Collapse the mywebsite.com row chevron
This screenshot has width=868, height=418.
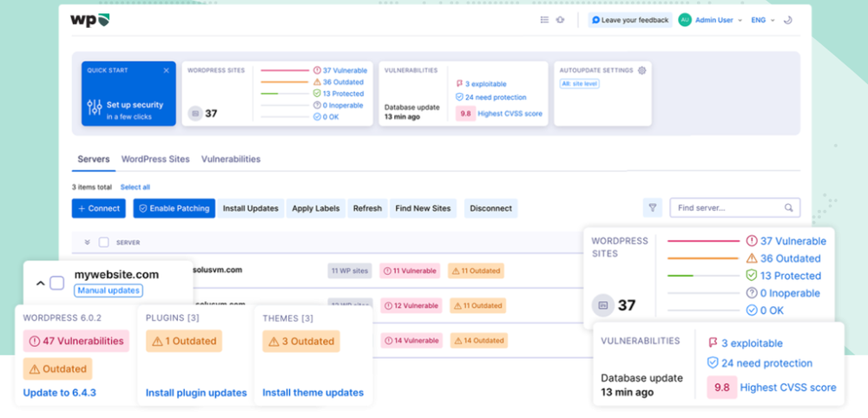pyautogui.click(x=40, y=283)
